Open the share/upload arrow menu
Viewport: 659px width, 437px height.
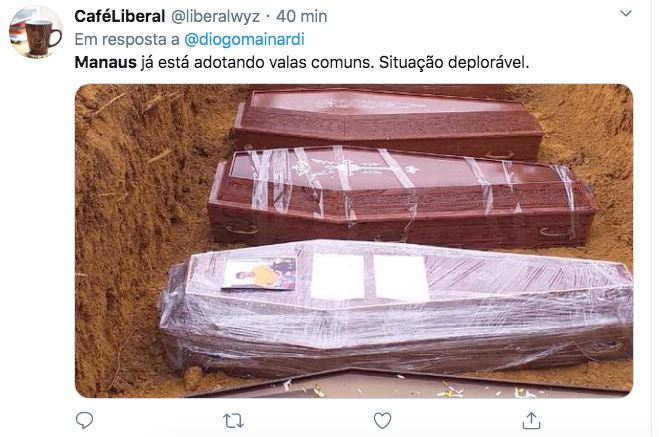tap(531, 421)
